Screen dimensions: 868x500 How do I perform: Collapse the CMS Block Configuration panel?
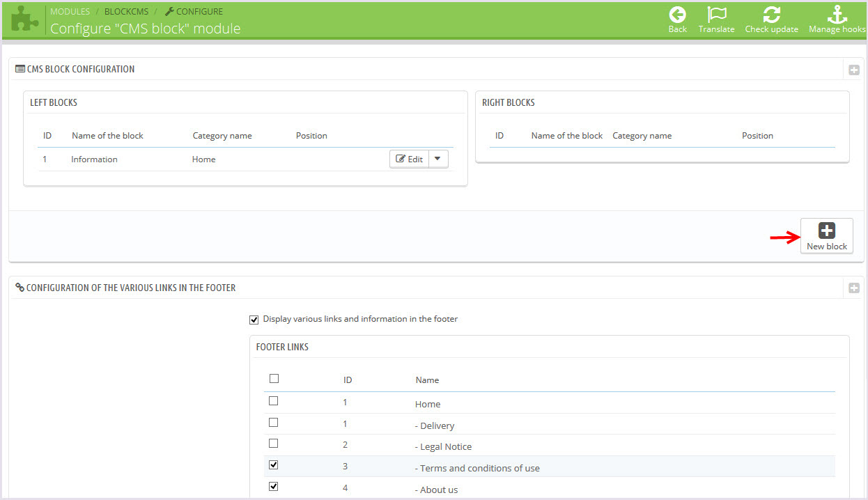(853, 70)
